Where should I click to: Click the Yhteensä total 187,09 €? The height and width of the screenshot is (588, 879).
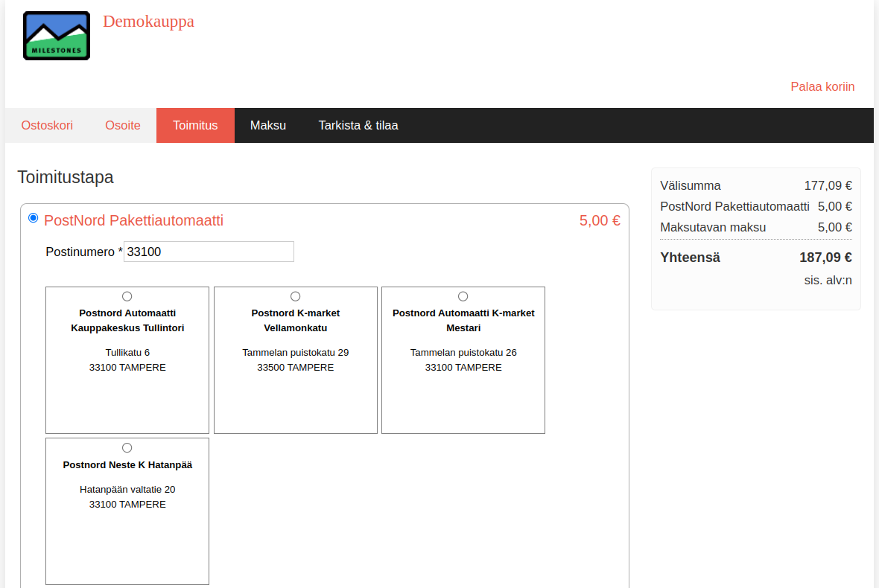coord(825,258)
